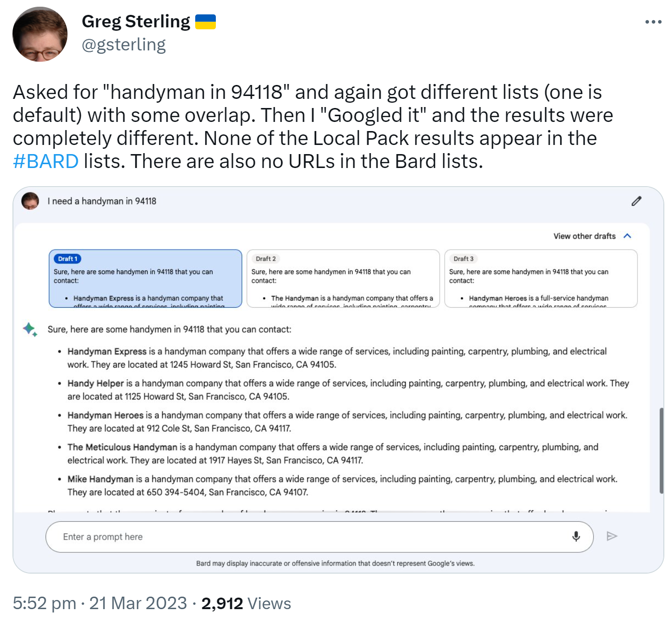Viewport: 672px width, 624px height.
Task: Click the Bard sparkle star icon
Action: click(x=30, y=329)
